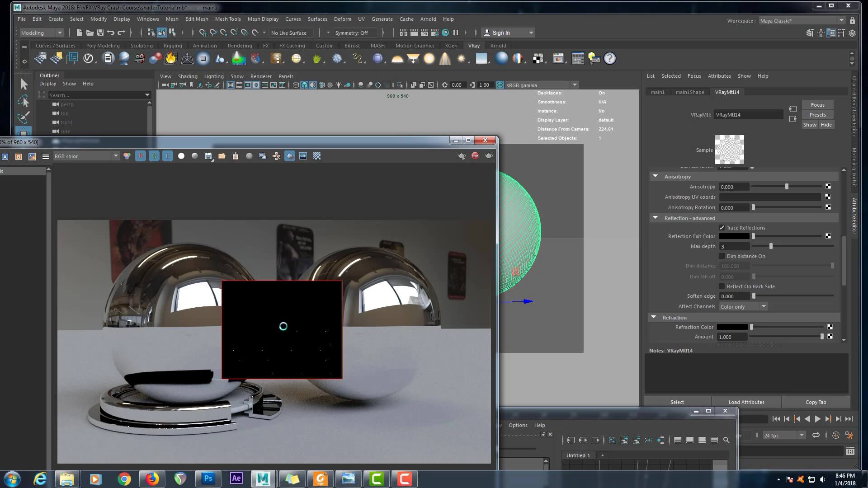Open Photoshop from the taskbar

tap(208, 479)
